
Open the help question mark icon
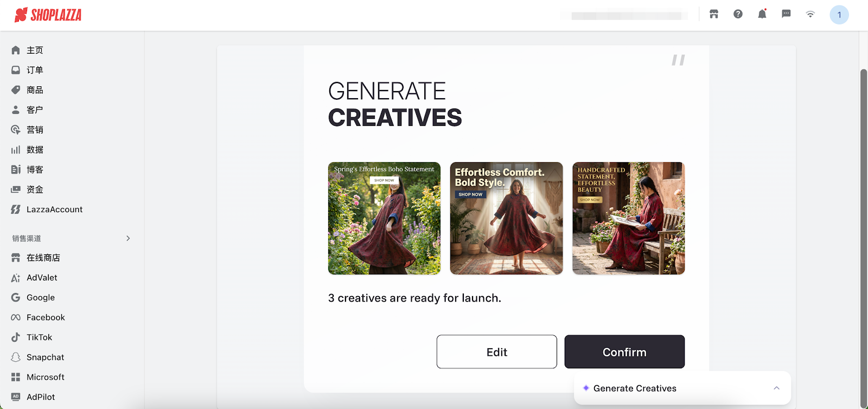pos(738,15)
